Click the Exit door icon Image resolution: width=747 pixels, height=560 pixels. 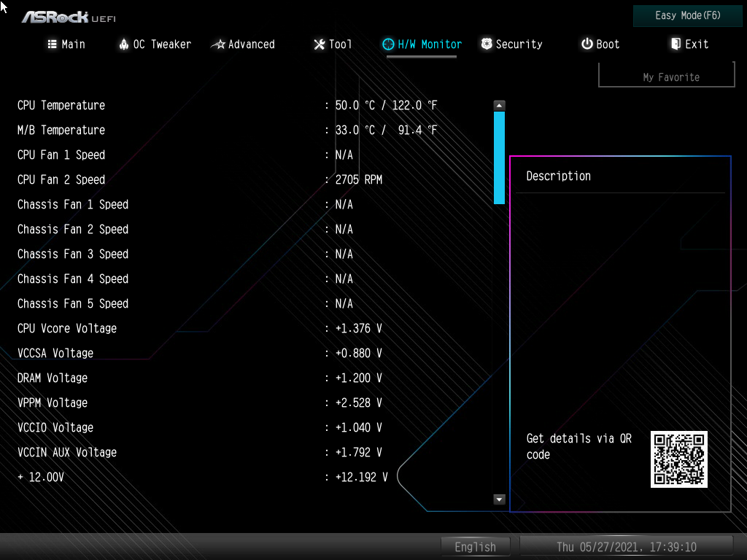click(675, 44)
